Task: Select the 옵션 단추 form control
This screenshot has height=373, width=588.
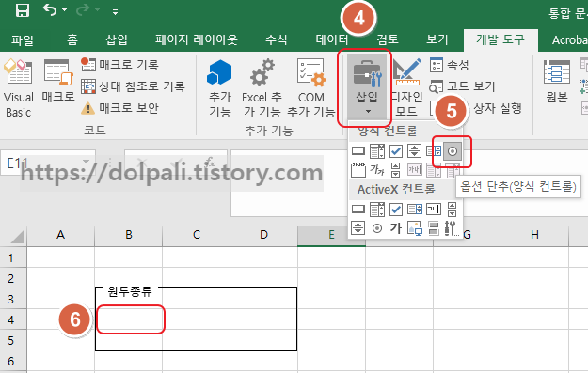Action: [x=453, y=151]
